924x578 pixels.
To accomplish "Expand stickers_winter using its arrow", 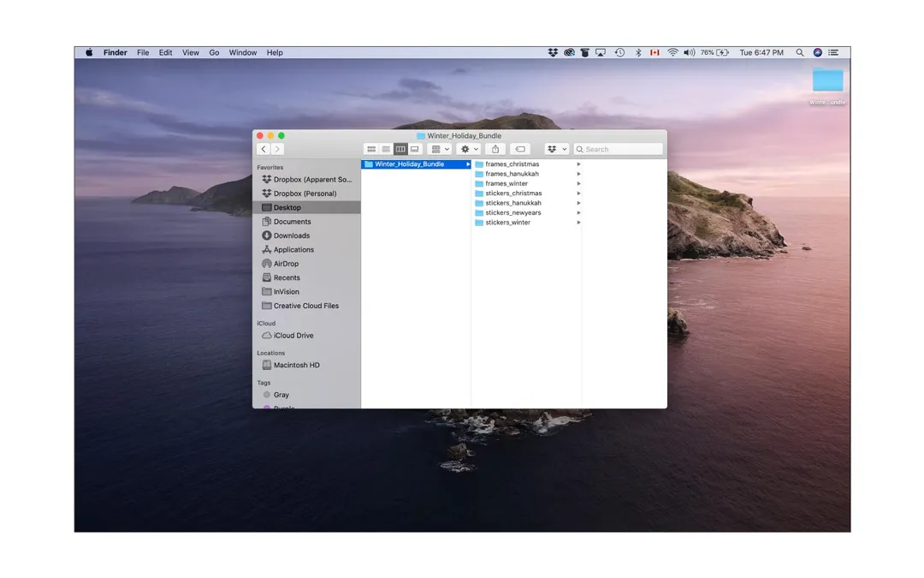I will [578, 223].
